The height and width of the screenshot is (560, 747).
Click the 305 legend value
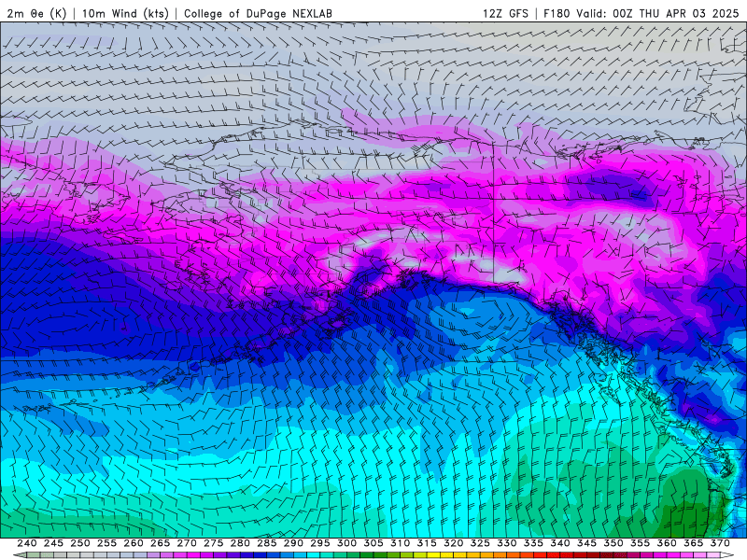click(373, 543)
